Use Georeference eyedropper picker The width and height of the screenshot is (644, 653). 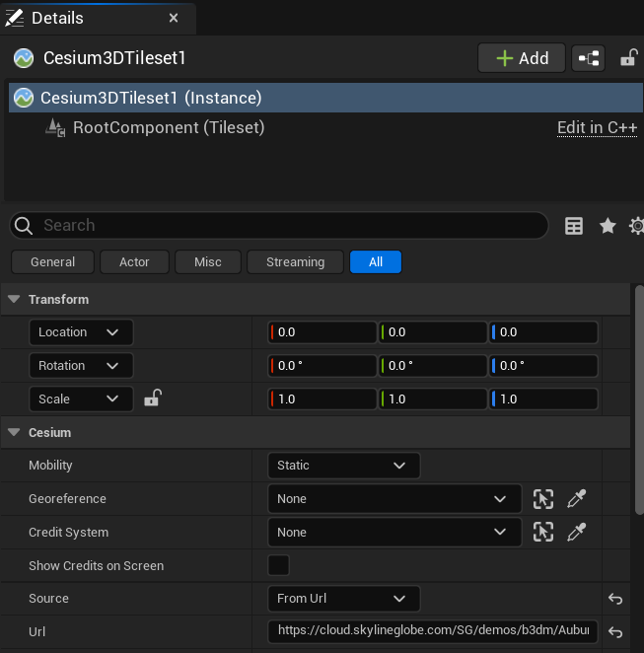click(577, 499)
